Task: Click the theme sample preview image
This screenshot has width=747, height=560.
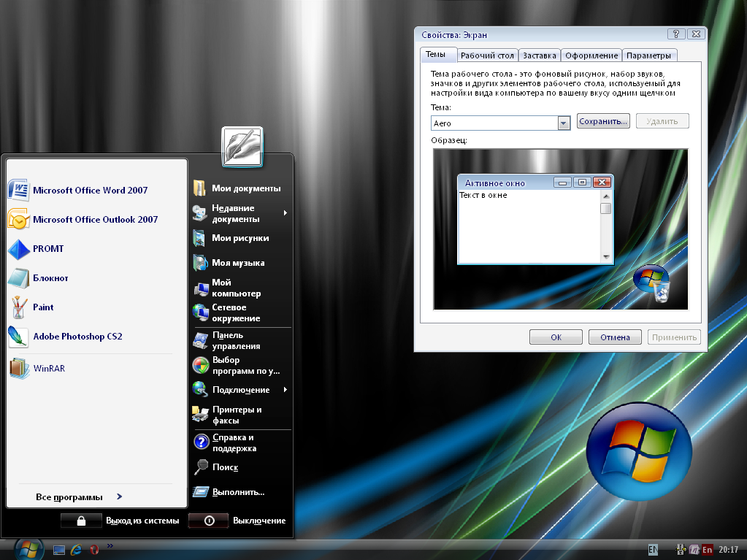Action: 560,229
